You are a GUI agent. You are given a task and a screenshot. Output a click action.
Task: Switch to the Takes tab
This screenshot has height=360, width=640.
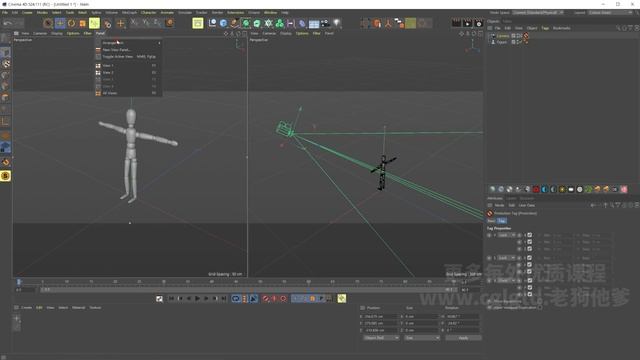tap(507, 21)
